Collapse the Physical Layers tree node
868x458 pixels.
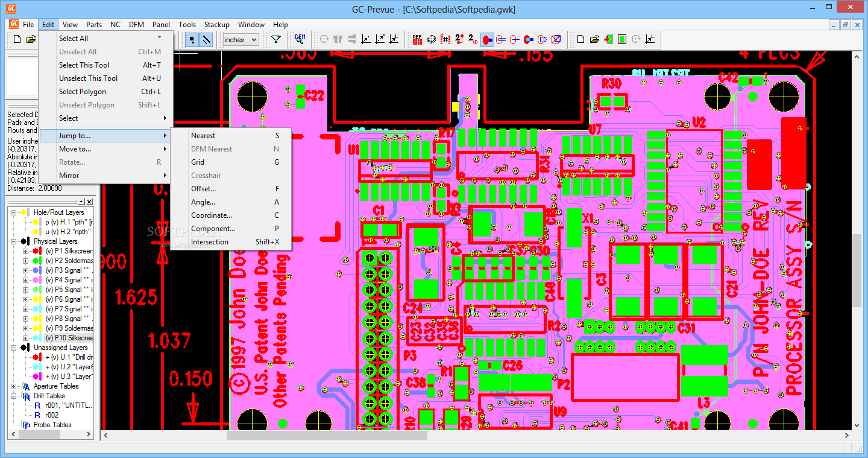point(14,241)
